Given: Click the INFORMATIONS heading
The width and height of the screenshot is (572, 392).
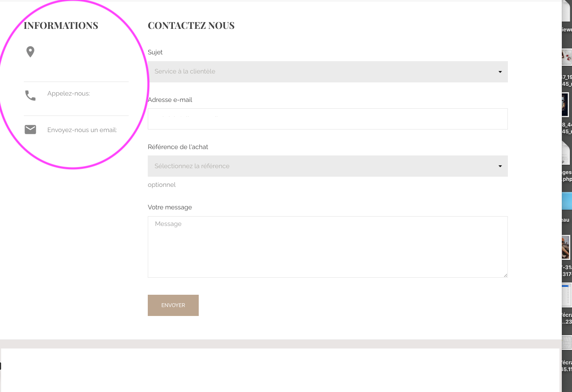Looking at the screenshot, I should point(61,25).
